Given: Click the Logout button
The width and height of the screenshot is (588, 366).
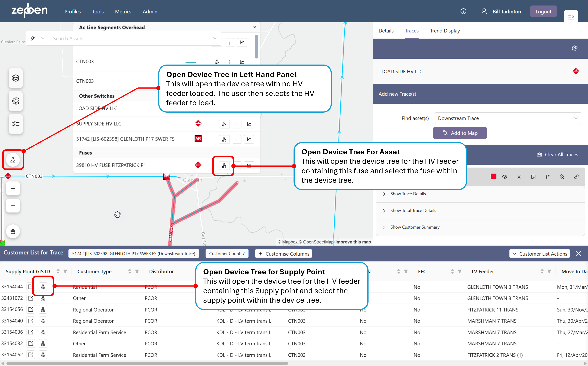Looking at the screenshot, I should point(543,11).
